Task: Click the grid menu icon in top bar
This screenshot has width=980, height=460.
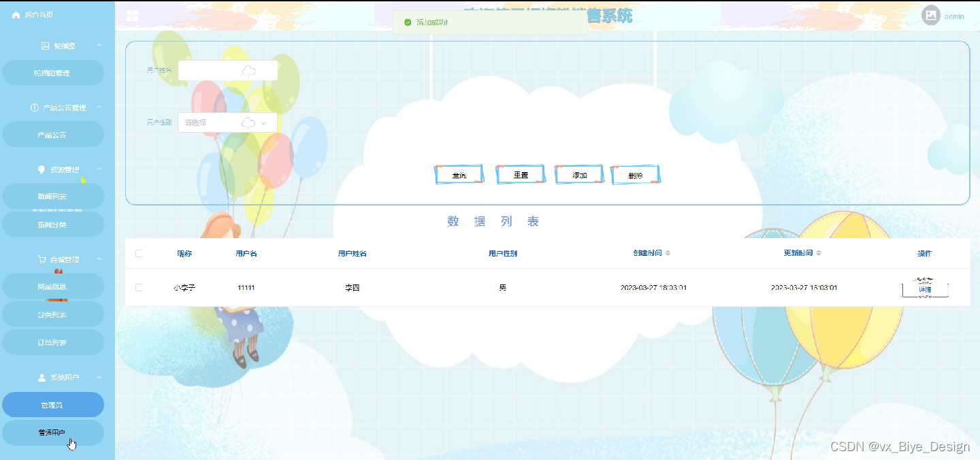Action: click(132, 16)
